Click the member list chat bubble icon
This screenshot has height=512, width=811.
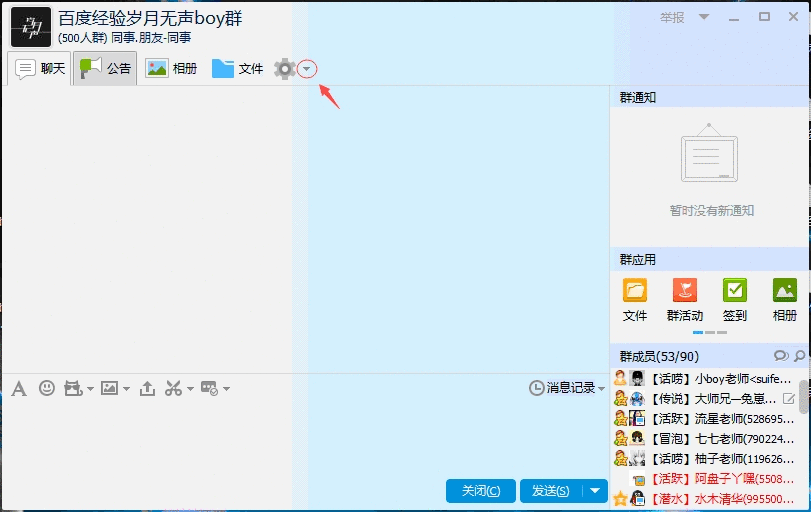pyautogui.click(x=781, y=356)
